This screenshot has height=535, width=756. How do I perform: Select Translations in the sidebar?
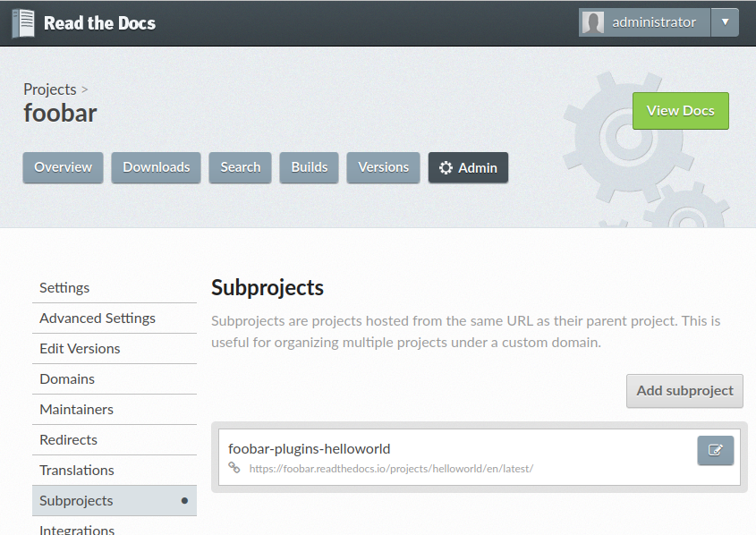(x=115, y=470)
